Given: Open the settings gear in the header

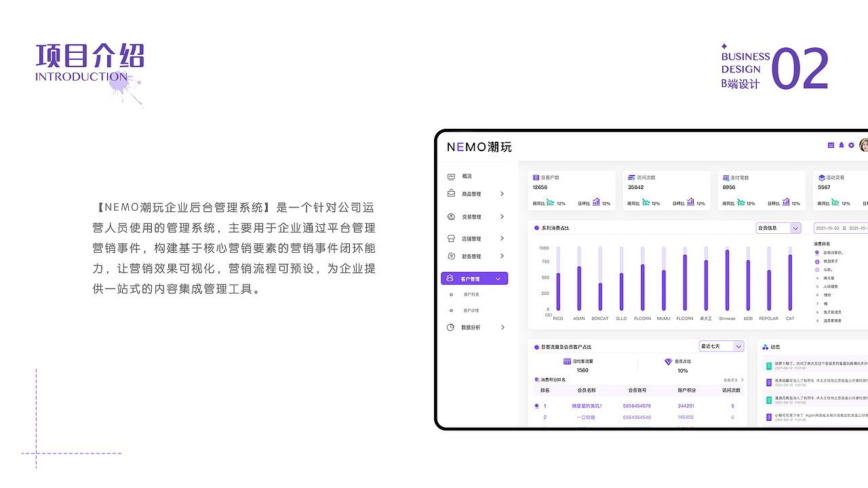Looking at the screenshot, I should click(852, 145).
